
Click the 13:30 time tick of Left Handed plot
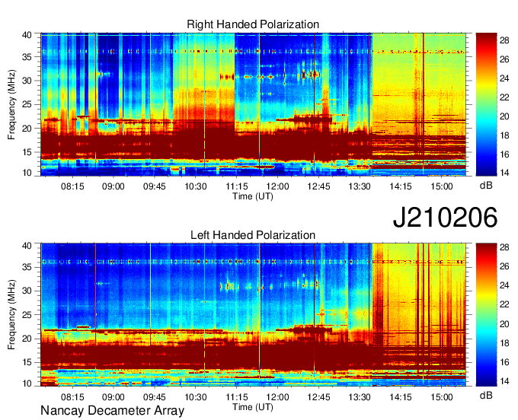click(360, 397)
